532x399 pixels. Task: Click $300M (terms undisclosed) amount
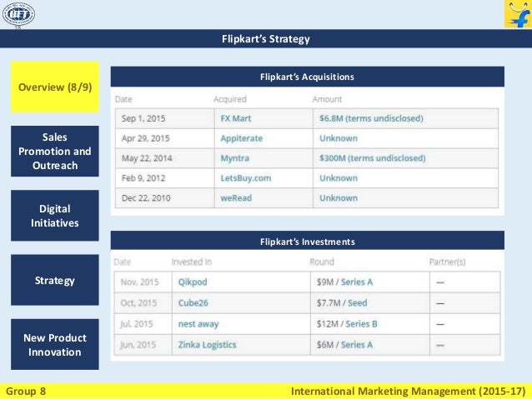[x=373, y=158]
